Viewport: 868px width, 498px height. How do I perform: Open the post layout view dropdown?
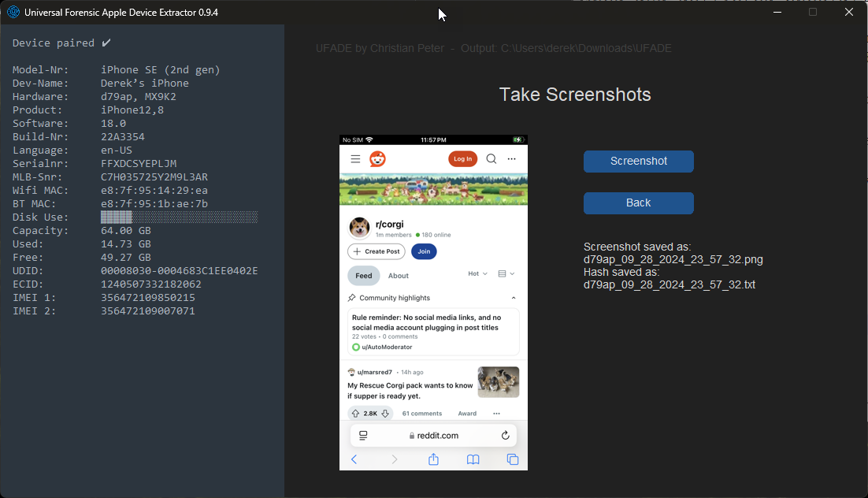pos(506,274)
